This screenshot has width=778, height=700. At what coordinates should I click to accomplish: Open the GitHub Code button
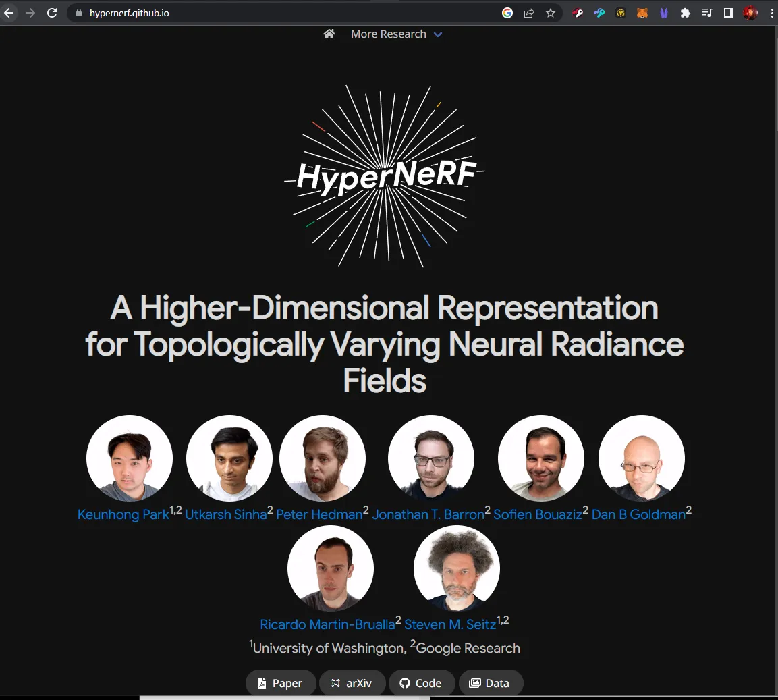click(422, 683)
